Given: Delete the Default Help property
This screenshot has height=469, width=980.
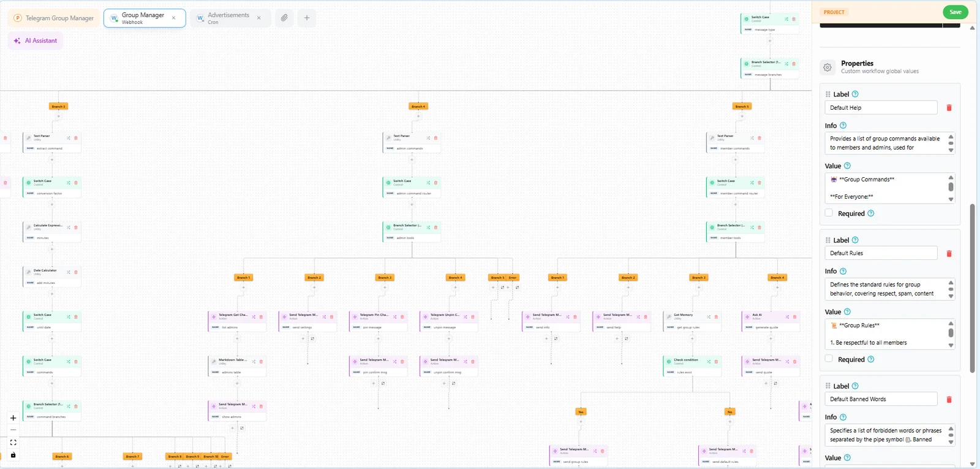Looking at the screenshot, I should [949, 108].
